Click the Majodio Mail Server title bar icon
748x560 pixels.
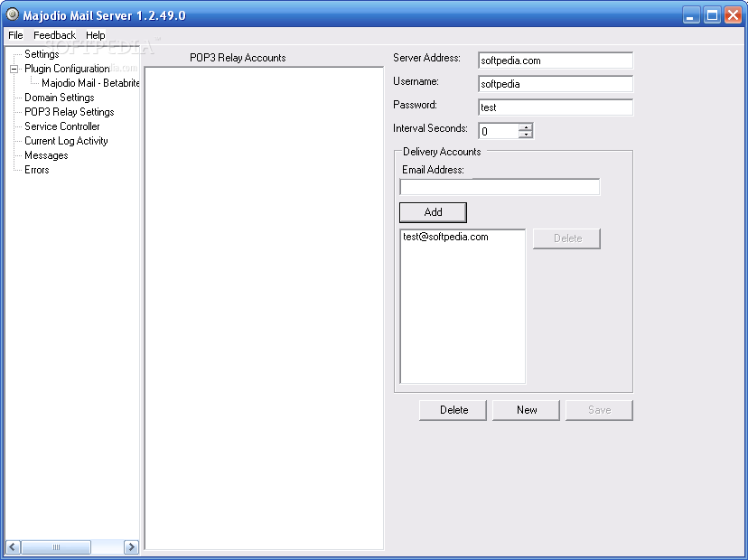click(13, 14)
